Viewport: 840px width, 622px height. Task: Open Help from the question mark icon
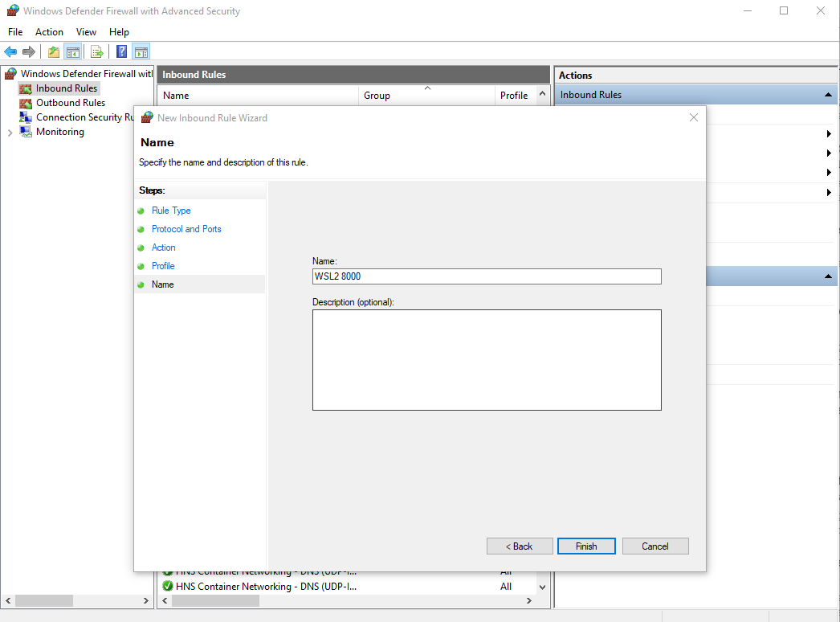point(121,52)
